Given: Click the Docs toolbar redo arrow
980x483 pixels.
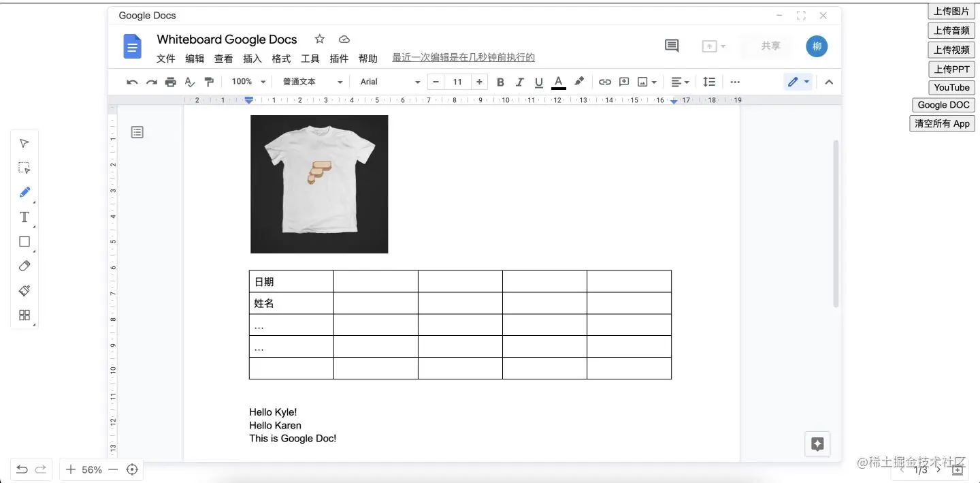Looking at the screenshot, I should [151, 82].
